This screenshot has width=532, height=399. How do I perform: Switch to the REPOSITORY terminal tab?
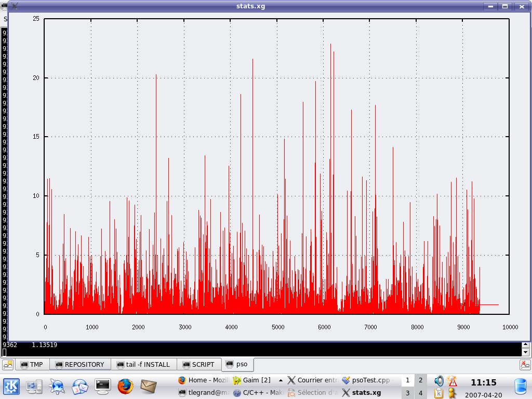point(79,365)
